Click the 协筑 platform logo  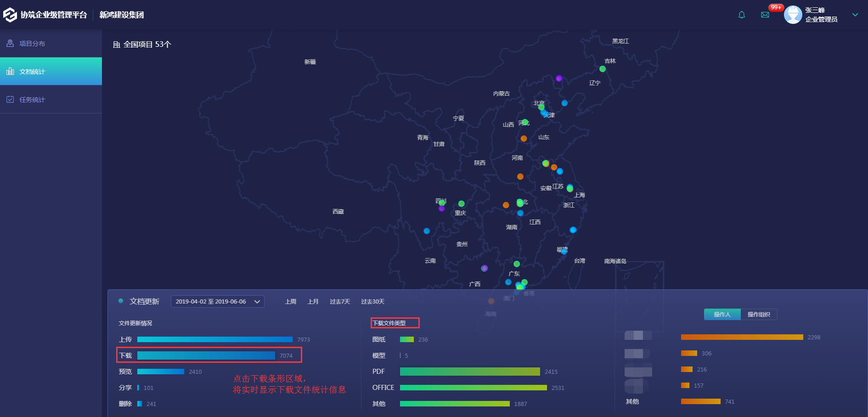[9, 14]
